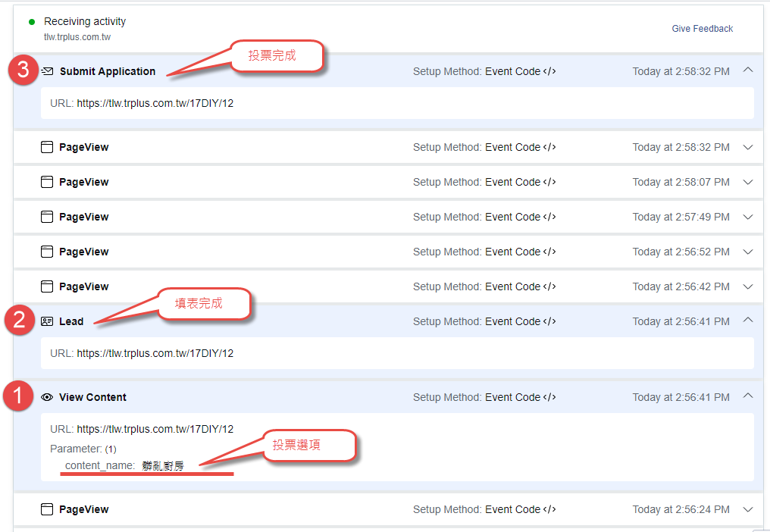The height and width of the screenshot is (532, 770).
Task: Click the URL under Submit Application
Action: 155,103
